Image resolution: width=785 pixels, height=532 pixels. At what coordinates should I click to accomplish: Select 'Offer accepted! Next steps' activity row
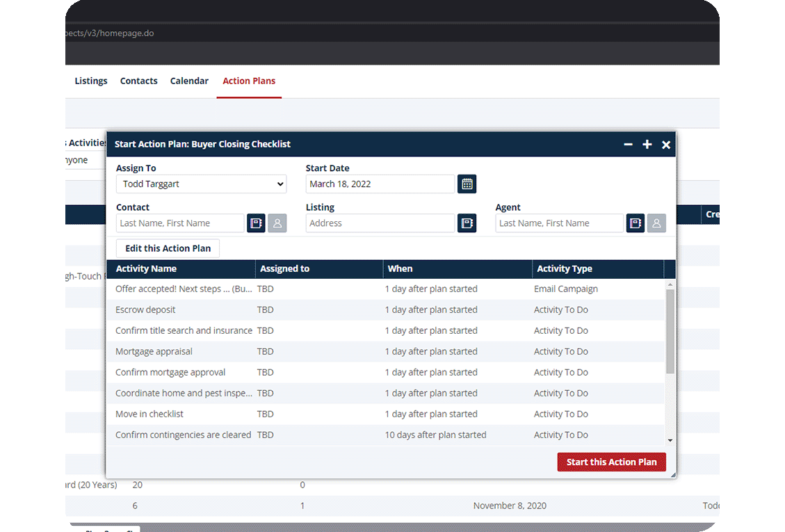(x=385, y=289)
